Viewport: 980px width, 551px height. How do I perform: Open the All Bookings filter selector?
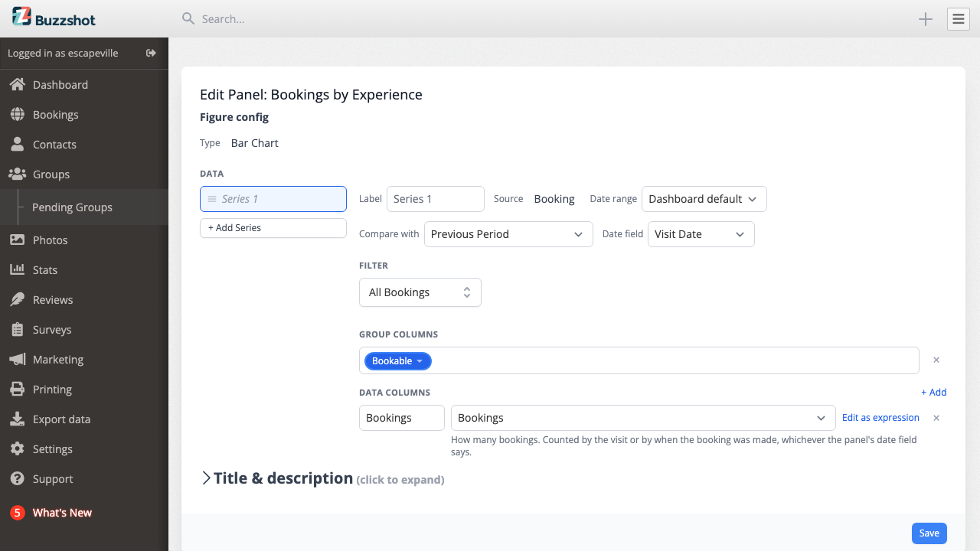pyautogui.click(x=420, y=292)
